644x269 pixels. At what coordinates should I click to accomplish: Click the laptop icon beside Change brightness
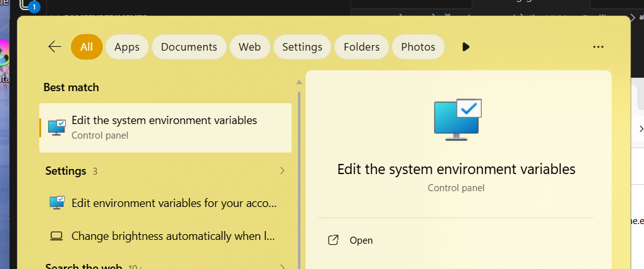pos(57,236)
